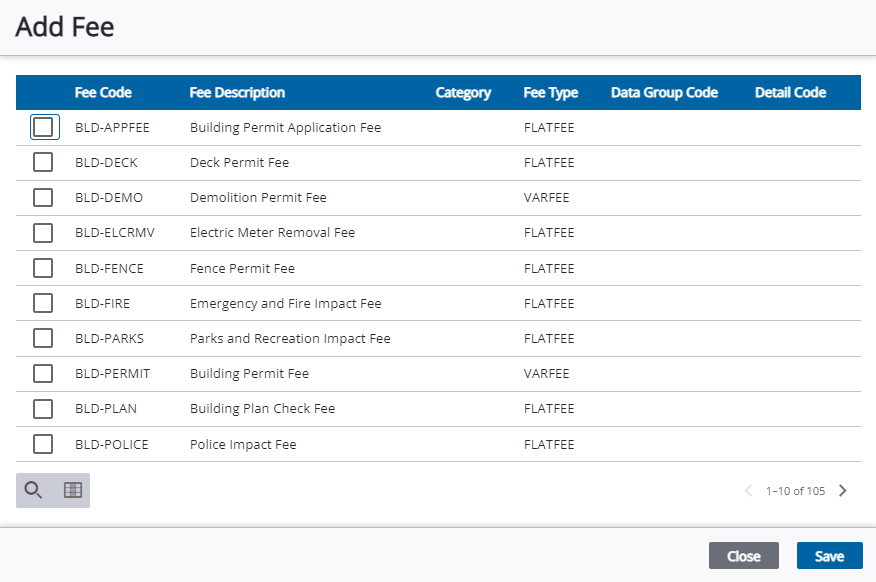Click the Data Group Code header
The width and height of the screenshot is (876, 582).
point(664,93)
